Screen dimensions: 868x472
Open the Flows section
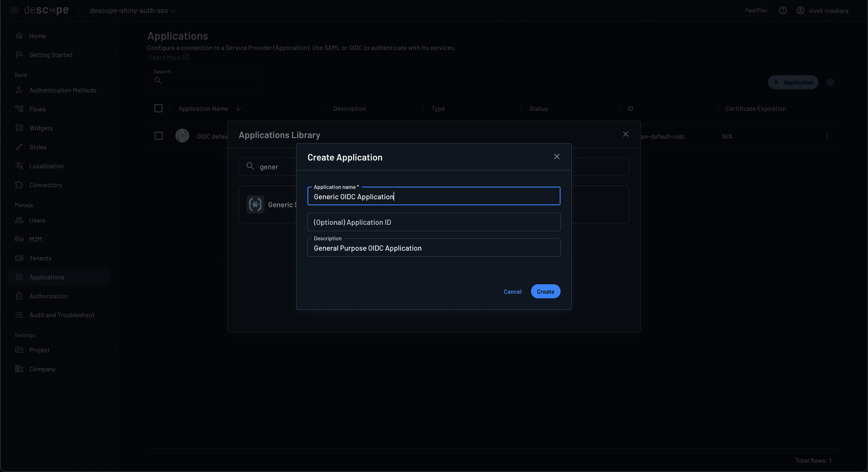(x=37, y=109)
